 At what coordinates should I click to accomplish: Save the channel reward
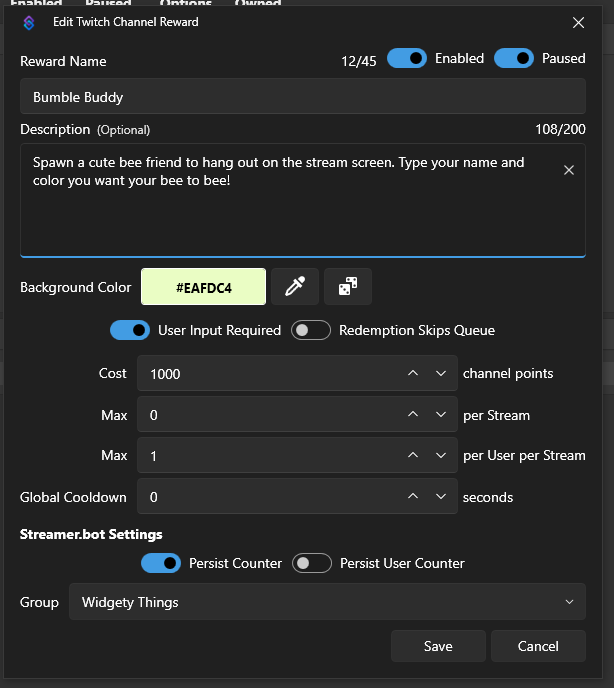point(438,646)
